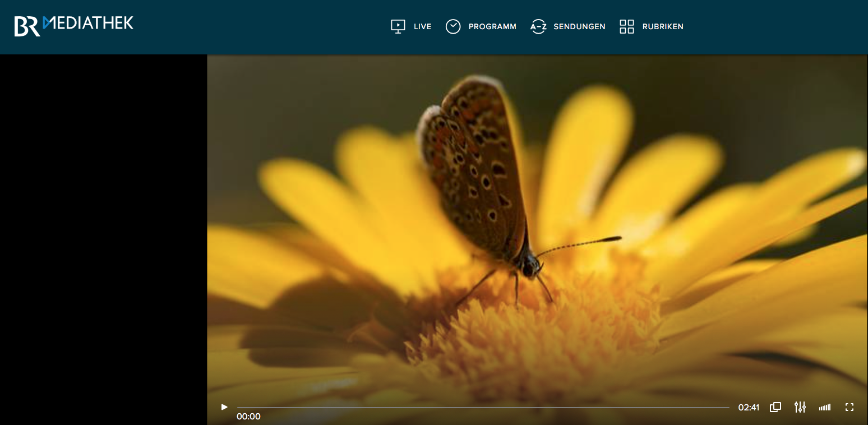Click the 00:00 elapsed time text
The width and height of the screenshot is (868, 425).
tap(248, 417)
